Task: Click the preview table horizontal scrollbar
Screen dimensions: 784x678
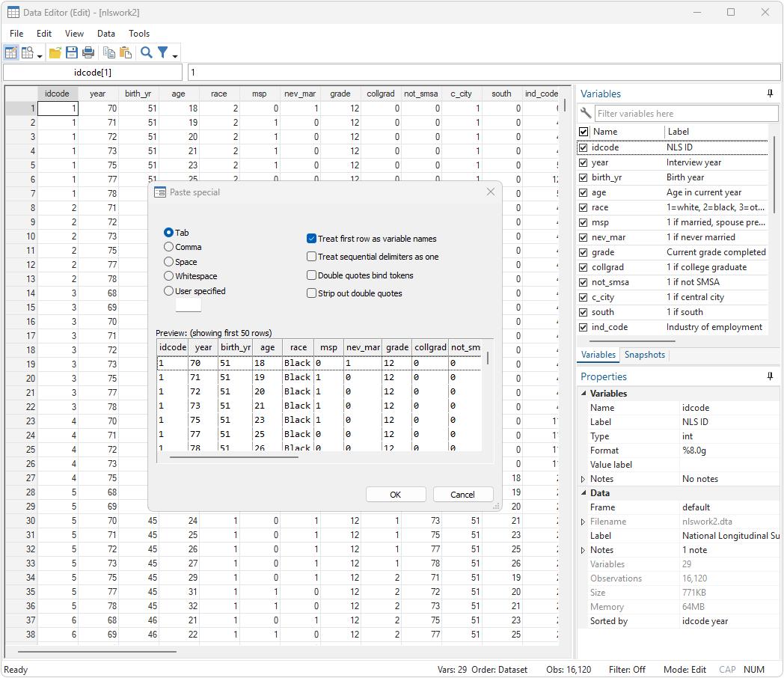Action: [x=234, y=456]
